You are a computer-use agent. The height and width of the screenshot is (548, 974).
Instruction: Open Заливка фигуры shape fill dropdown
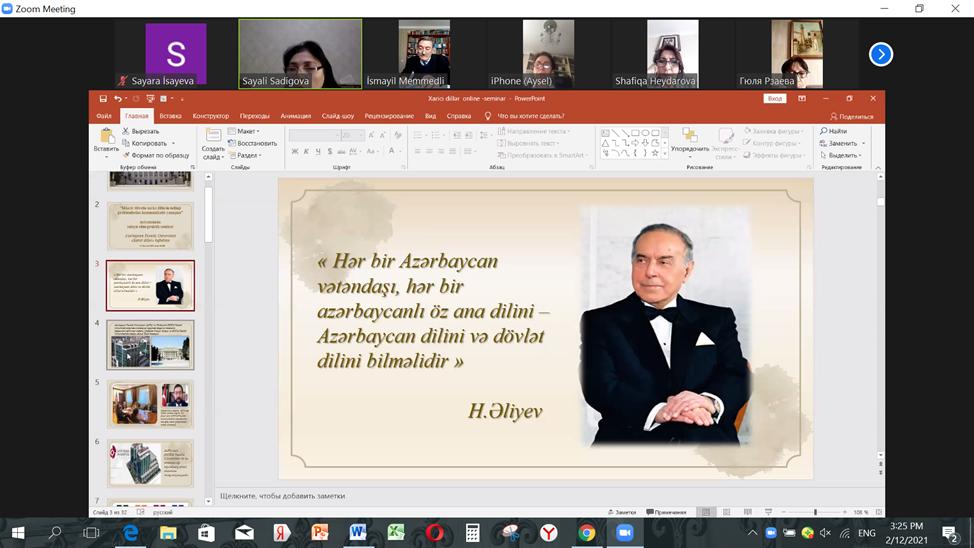click(x=774, y=131)
